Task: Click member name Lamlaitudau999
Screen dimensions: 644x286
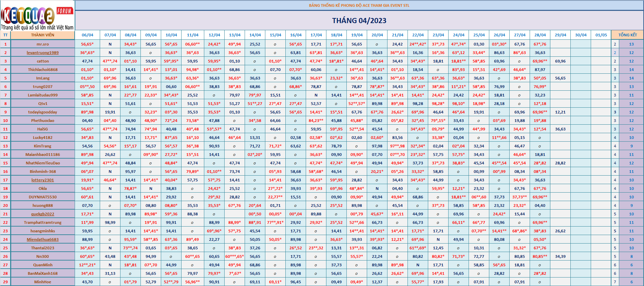Action: coord(43,95)
